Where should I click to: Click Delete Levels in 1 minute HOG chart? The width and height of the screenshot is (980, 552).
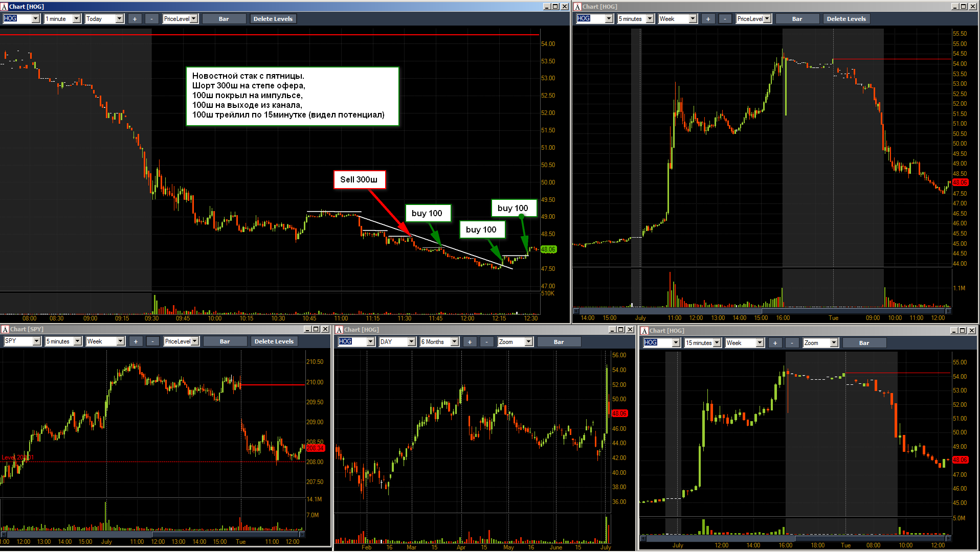click(273, 19)
